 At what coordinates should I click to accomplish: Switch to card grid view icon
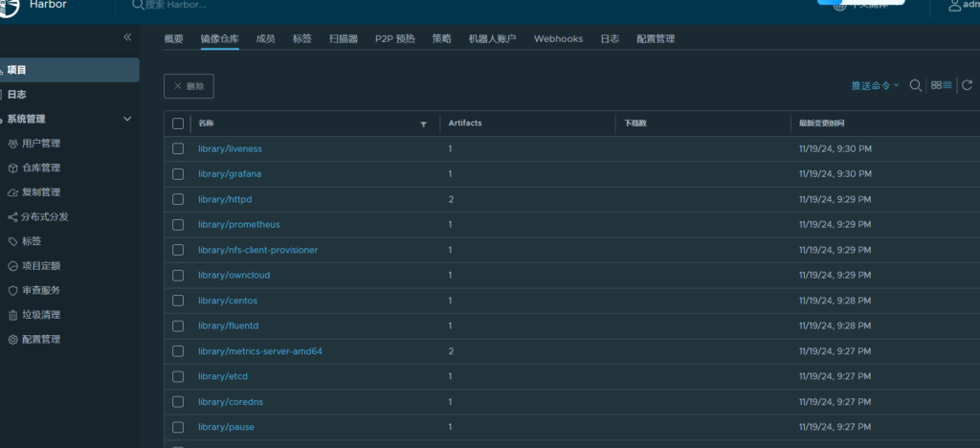(x=936, y=85)
